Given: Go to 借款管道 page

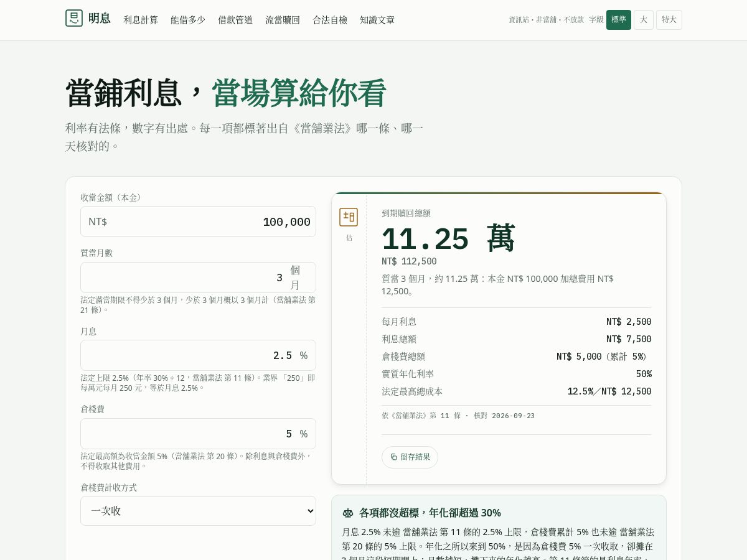Looking at the screenshot, I should (235, 20).
